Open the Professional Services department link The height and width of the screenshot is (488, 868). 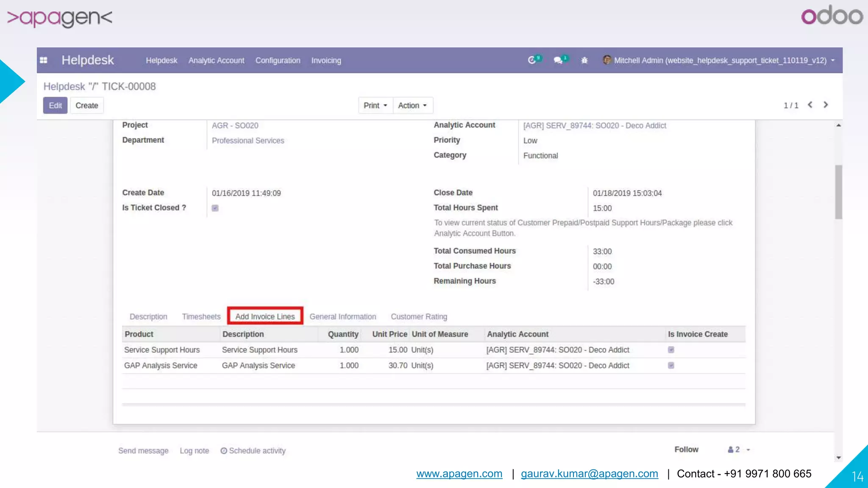[248, 141]
